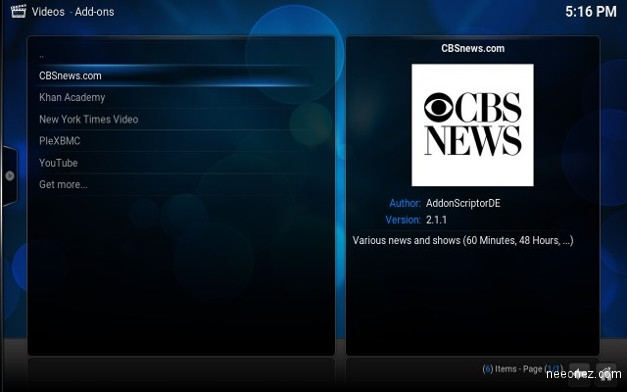Viewport: 627px width, 392px height.
Task: Click the AddonScriptorDE author name
Action: (463, 203)
